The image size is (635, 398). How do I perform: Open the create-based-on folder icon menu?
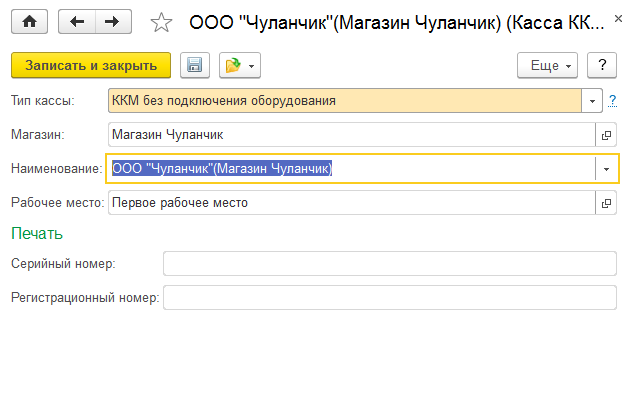[240, 65]
